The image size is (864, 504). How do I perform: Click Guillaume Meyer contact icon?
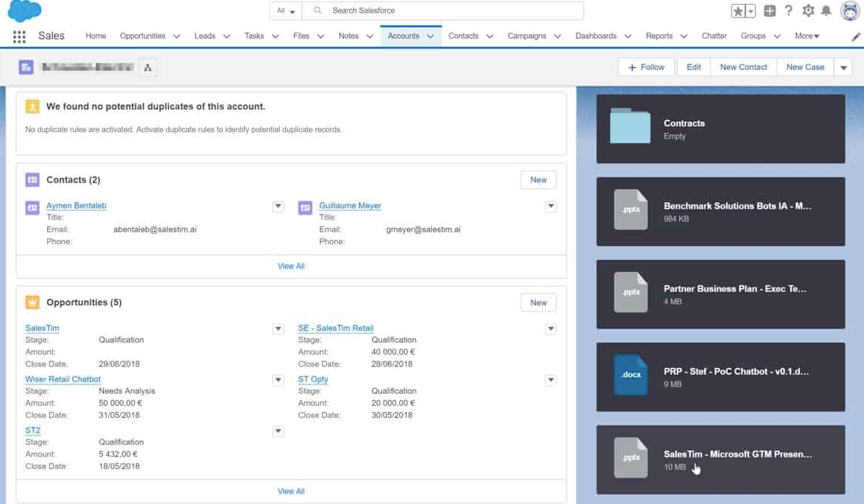point(305,208)
